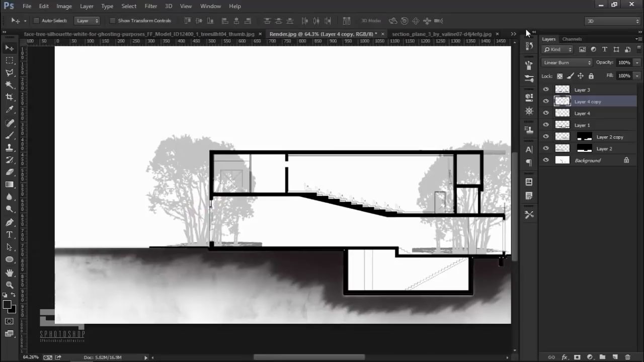The width and height of the screenshot is (644, 362).
Task: Hide the Background layer
Action: [x=546, y=160]
